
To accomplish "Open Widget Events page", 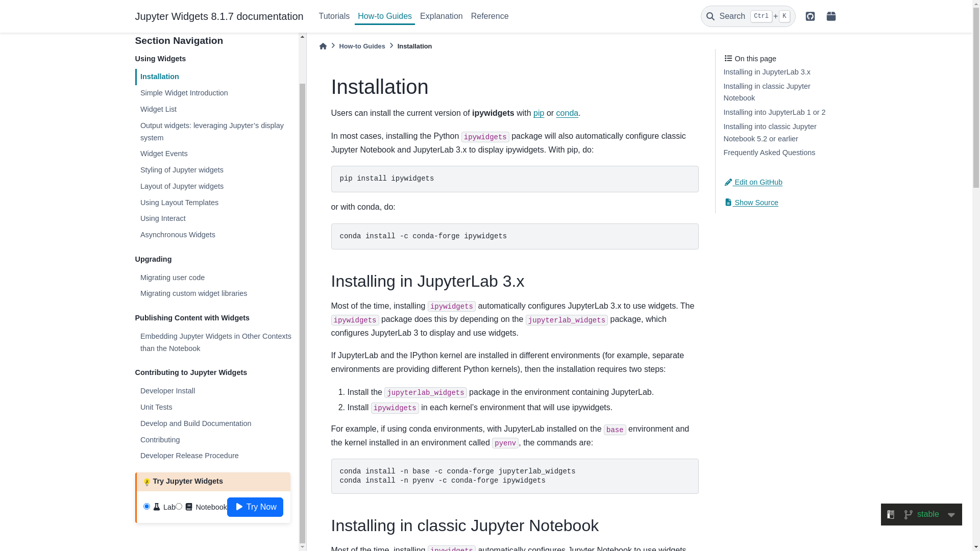I will coord(164,154).
